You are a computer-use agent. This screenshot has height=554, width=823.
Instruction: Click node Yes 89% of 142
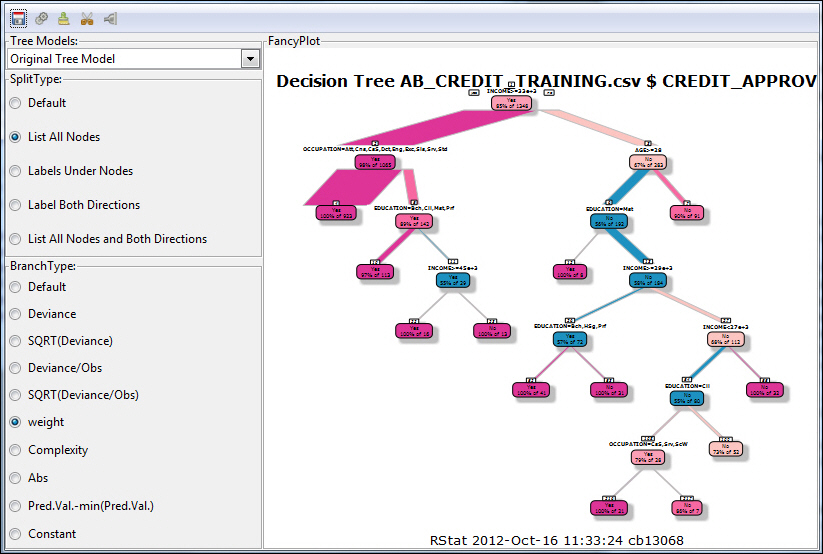[x=414, y=221]
